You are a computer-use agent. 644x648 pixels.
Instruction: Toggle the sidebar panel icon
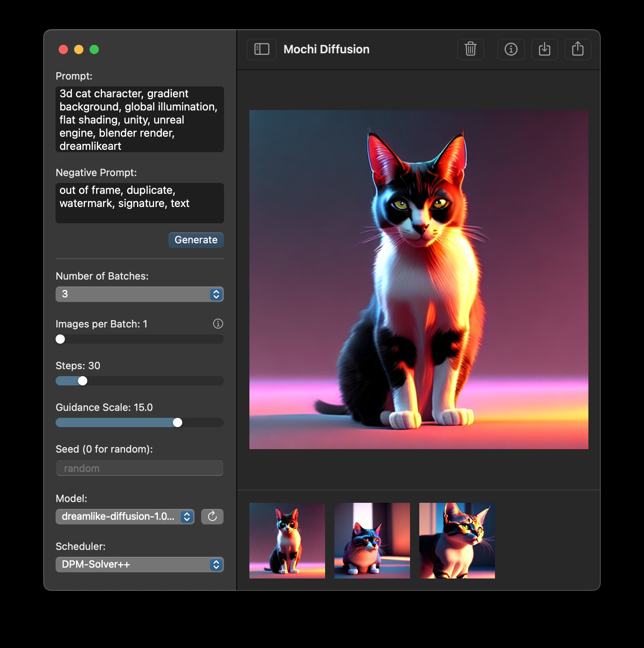click(x=262, y=49)
